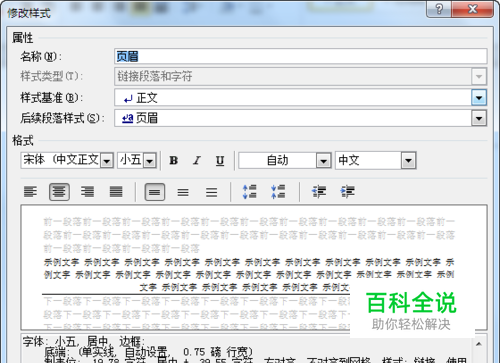Screen dimensions: 500x363
Task: Expand 后续段落样式 dropdown arrow
Action: [x=479, y=118]
